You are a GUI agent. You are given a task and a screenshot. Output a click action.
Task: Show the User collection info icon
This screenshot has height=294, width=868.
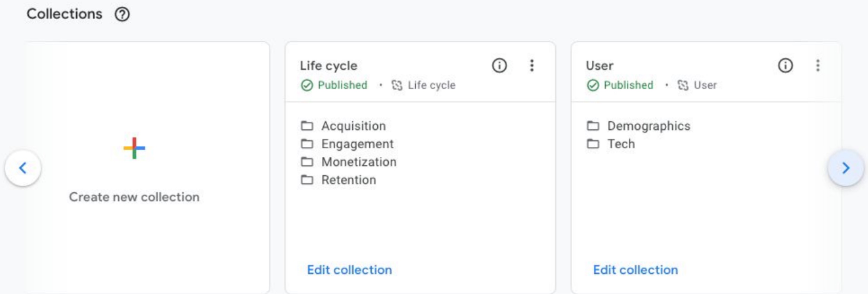(x=785, y=65)
